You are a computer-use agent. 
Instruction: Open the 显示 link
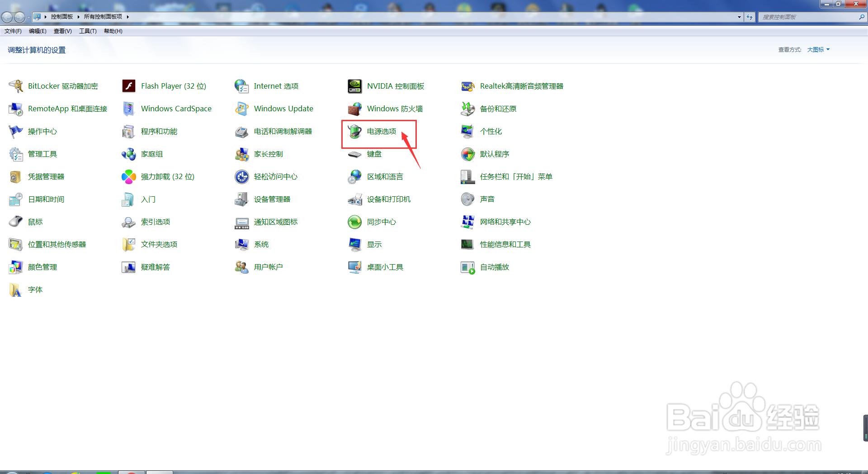pos(374,244)
